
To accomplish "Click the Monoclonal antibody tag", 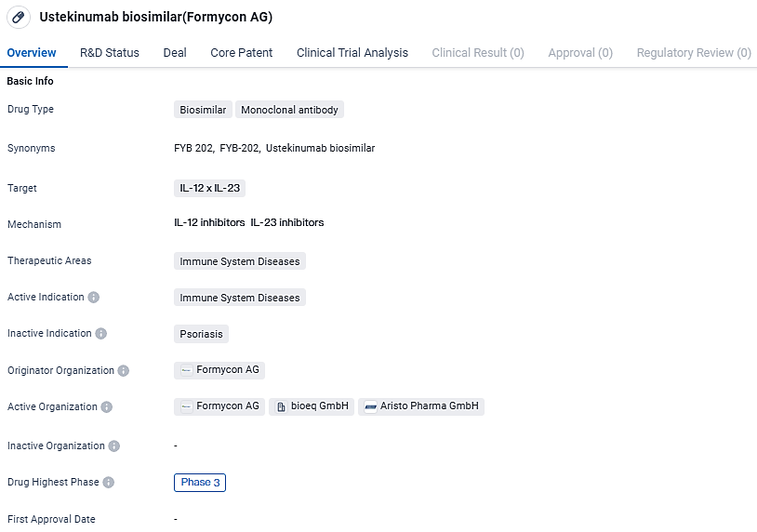I will pos(289,110).
